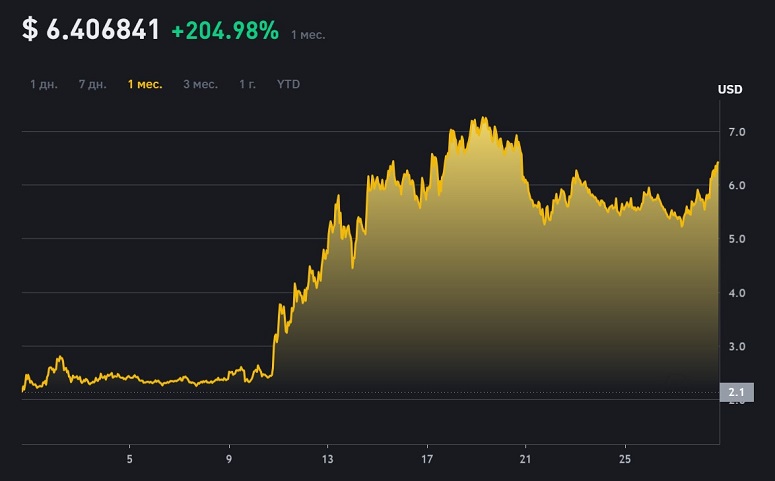Click the $ 6.406841 current price
The image size is (775, 481).
[91, 29]
